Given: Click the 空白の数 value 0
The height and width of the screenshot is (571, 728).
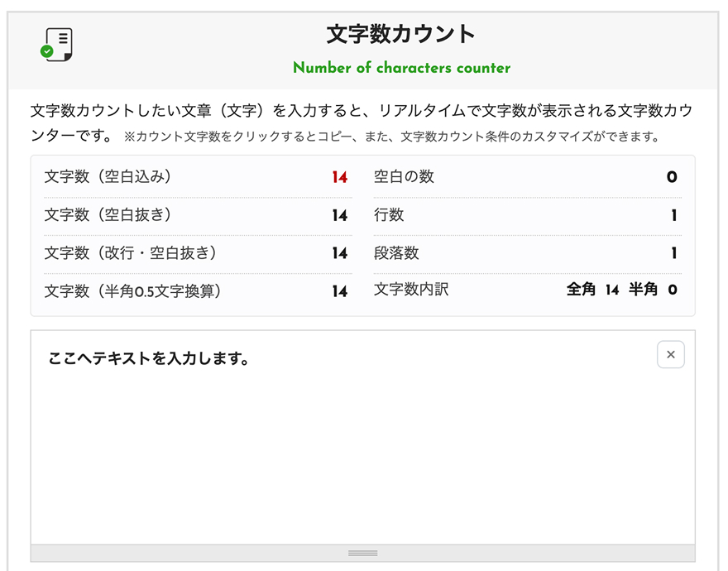Looking at the screenshot, I should [x=672, y=177].
